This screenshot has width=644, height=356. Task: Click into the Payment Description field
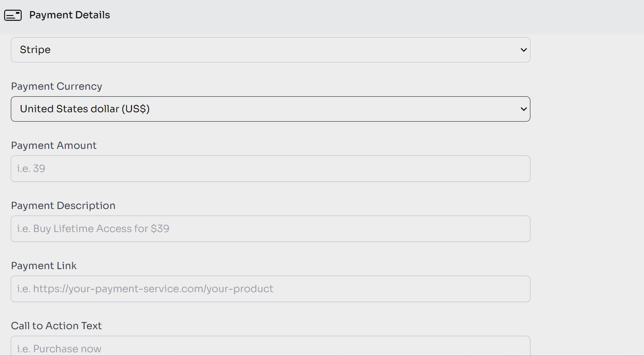270,229
